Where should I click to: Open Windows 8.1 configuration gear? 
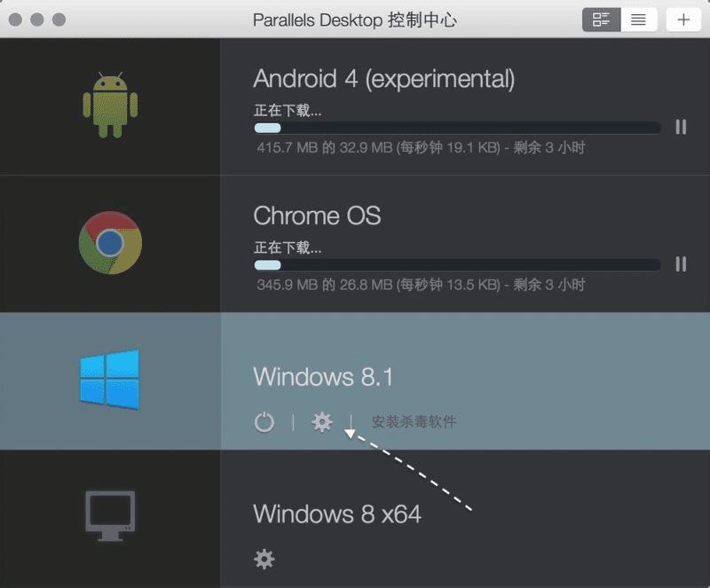[322, 422]
